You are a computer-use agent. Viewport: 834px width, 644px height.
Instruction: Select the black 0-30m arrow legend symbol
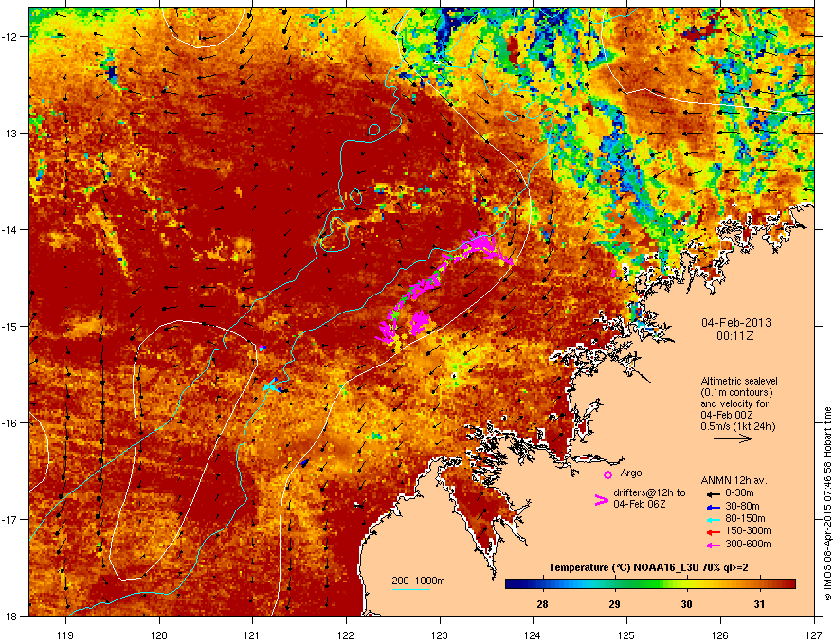click(x=713, y=494)
